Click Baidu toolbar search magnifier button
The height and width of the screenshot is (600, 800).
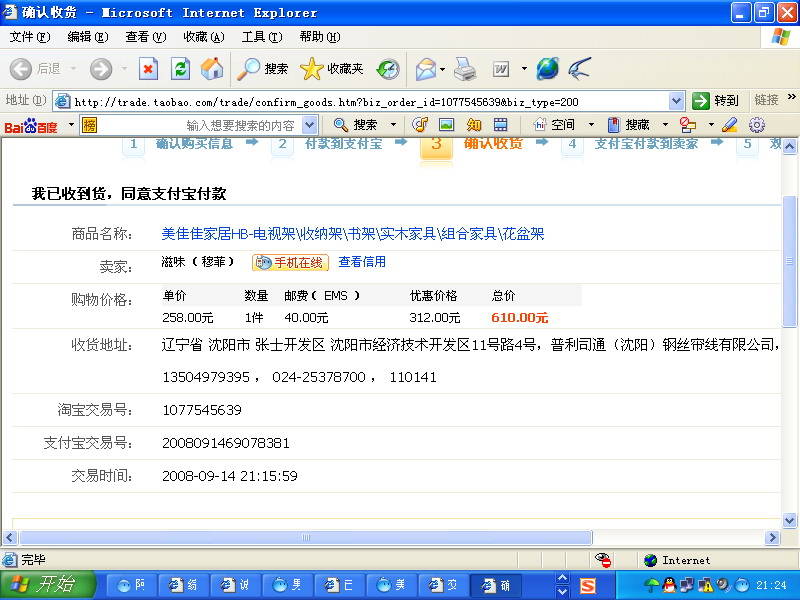pos(355,124)
